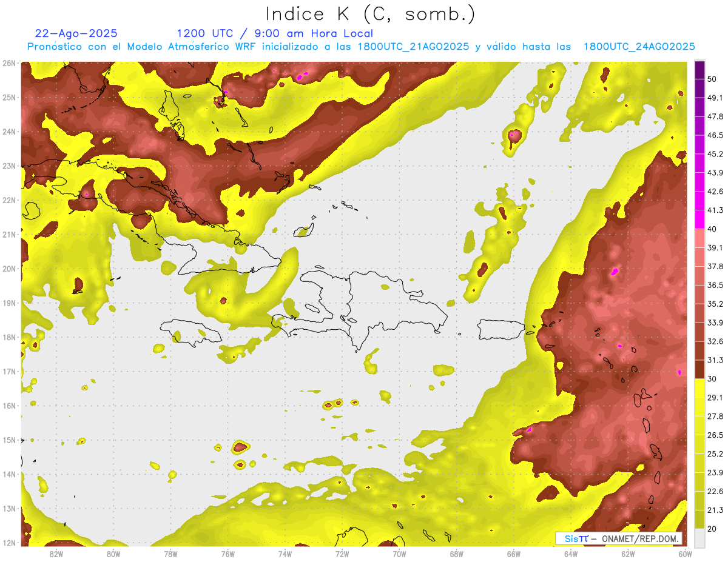Click the latitude axis label "21N"

9,235
